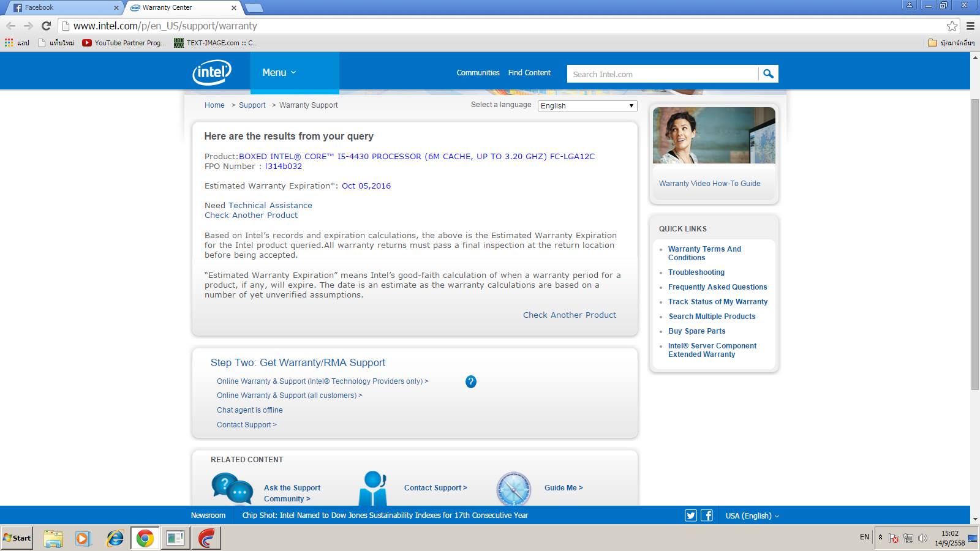
Task: Go to Home breadcrumb
Action: (x=214, y=105)
